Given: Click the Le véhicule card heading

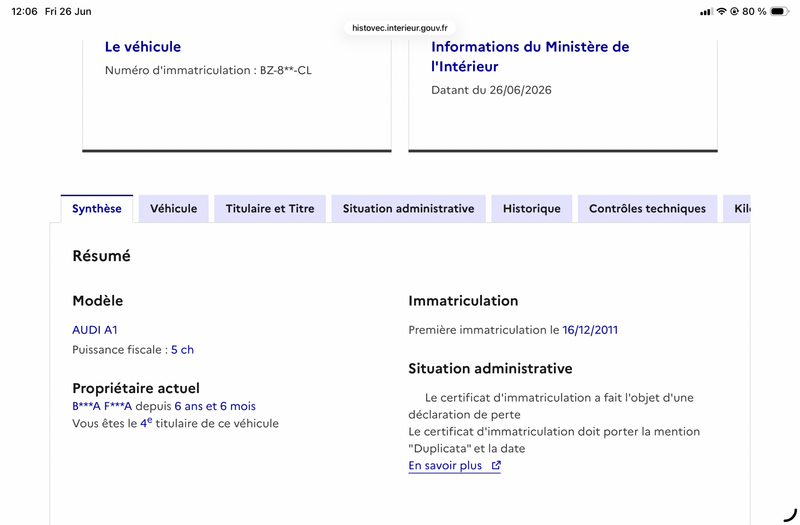Looking at the screenshot, I should coord(143,47).
